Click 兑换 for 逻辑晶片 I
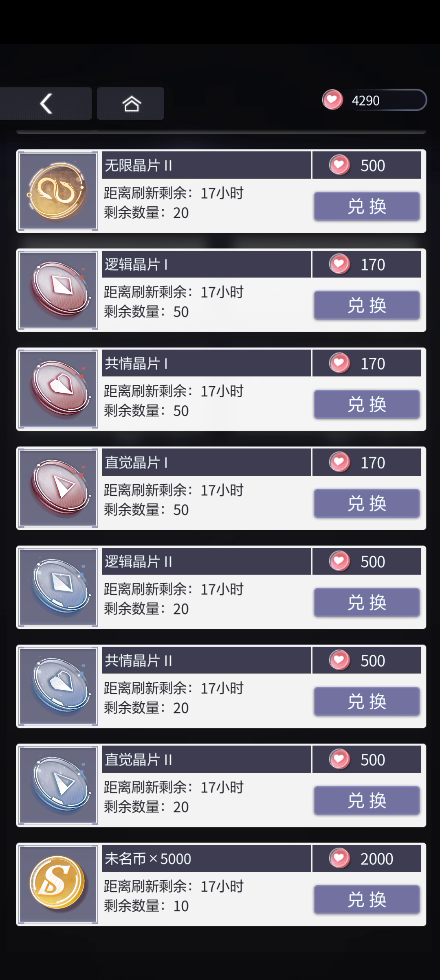This screenshot has height=980, width=440. click(367, 305)
